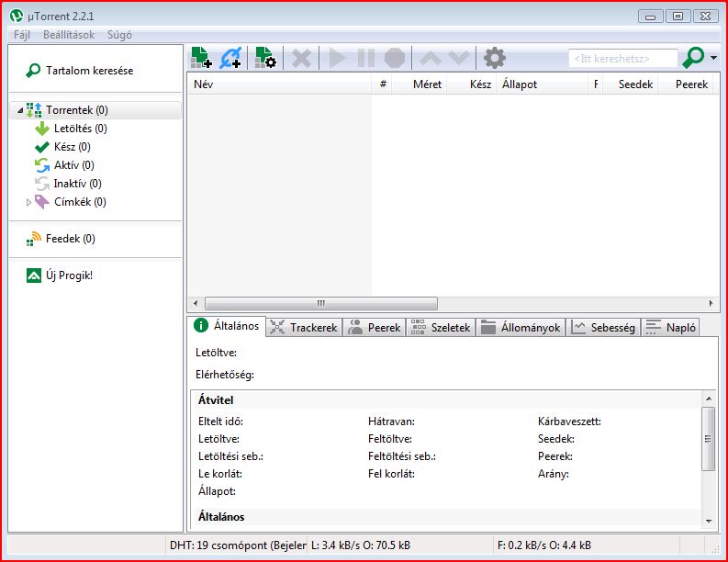This screenshot has height=562, width=728.
Task: Click the torrent list scroll-left arrow
Action: pos(196,303)
